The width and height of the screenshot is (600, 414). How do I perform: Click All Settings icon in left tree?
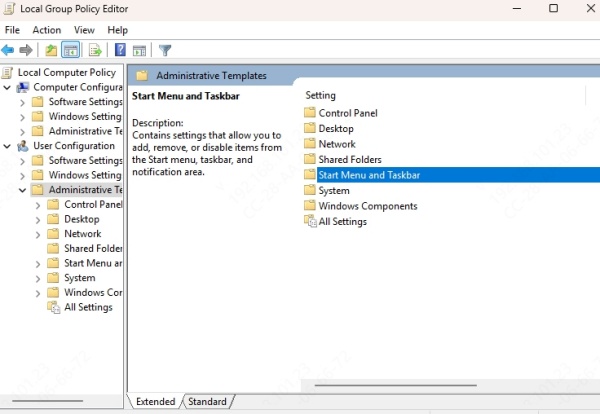point(54,307)
